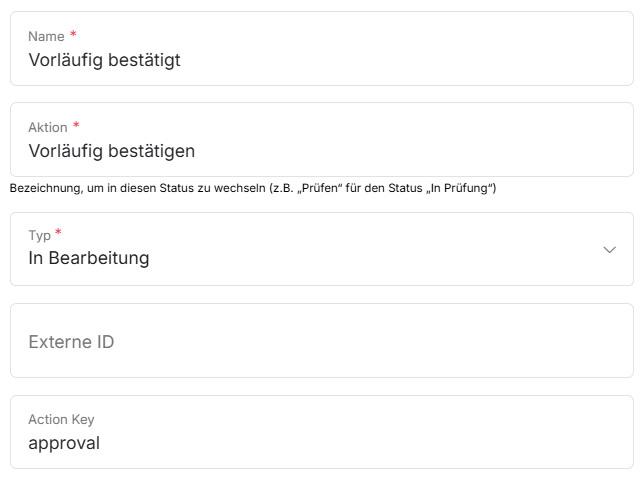Click the 'Vorläufig bestätigen' action text
The image size is (644, 484).
click(112, 151)
